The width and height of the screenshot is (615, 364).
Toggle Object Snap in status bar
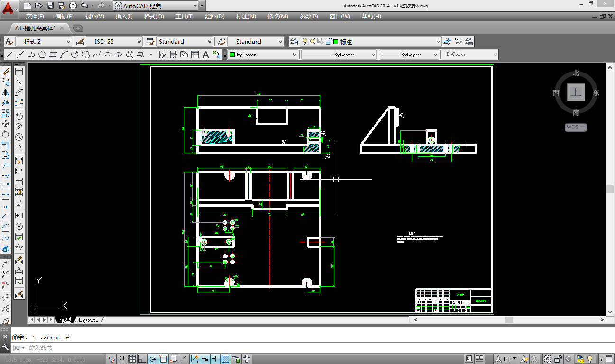click(163, 359)
